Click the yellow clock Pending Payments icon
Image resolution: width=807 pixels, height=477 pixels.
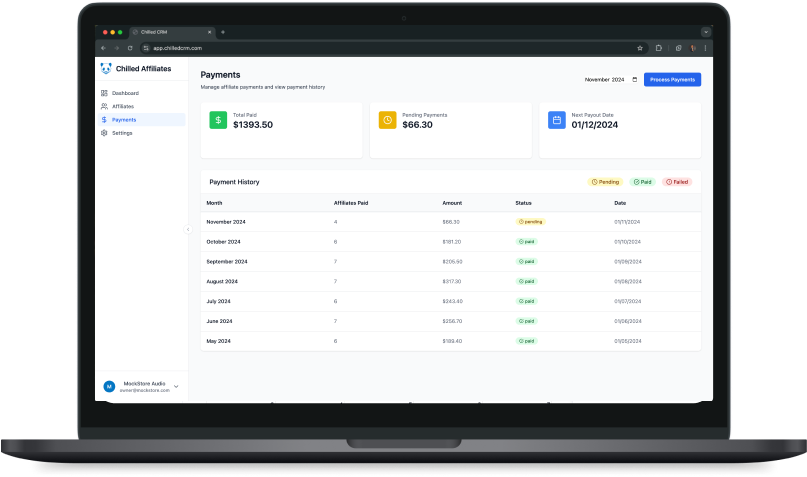pos(387,120)
